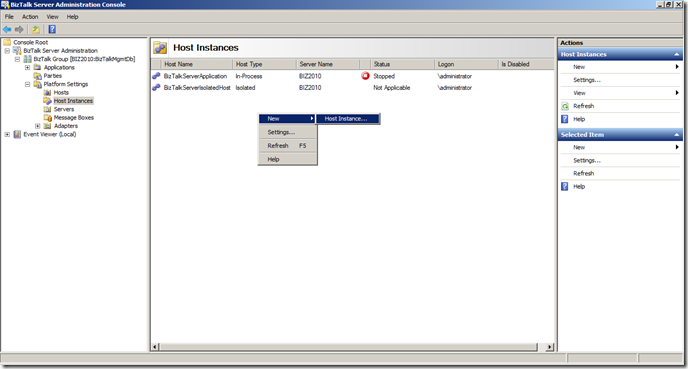688x369 pixels.
Task: Click Refresh under Host Instances actions
Action: click(x=583, y=106)
